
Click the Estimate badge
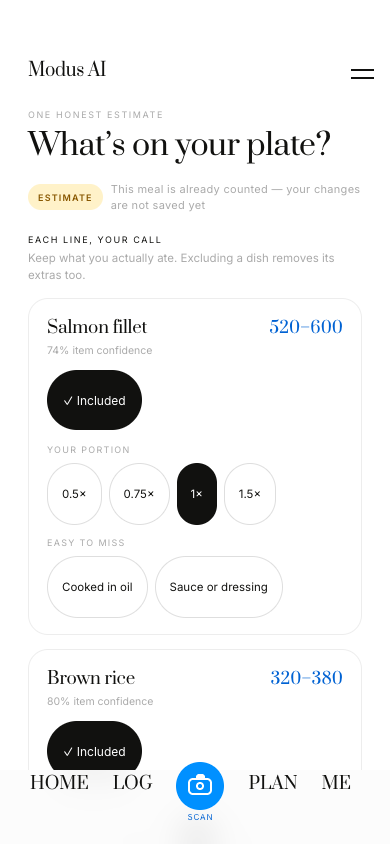(x=65, y=197)
